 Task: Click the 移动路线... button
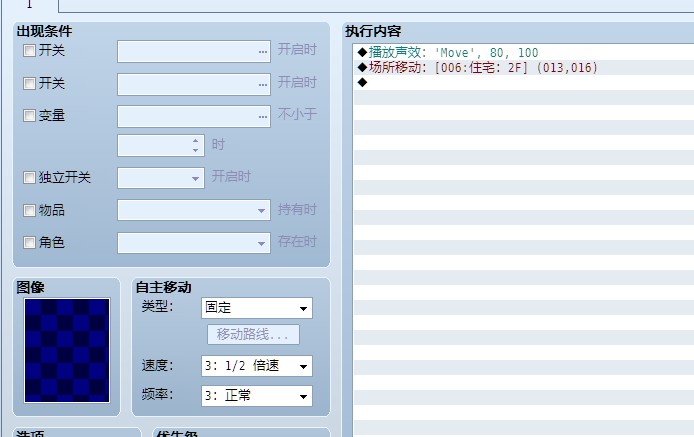click(x=253, y=335)
